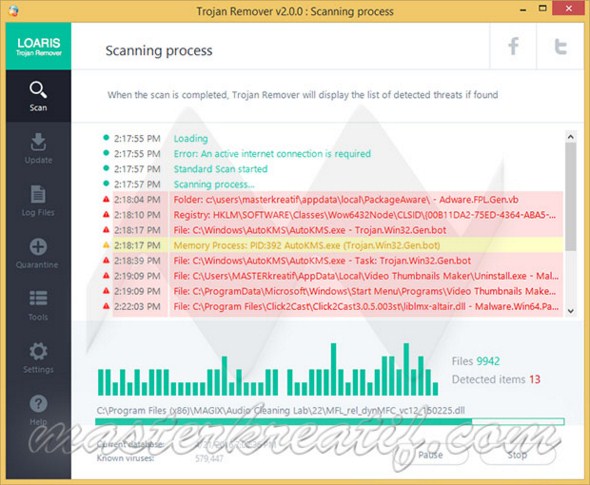Click yellow warning icon for Memory Process row
The width and height of the screenshot is (590, 485).
106,245
